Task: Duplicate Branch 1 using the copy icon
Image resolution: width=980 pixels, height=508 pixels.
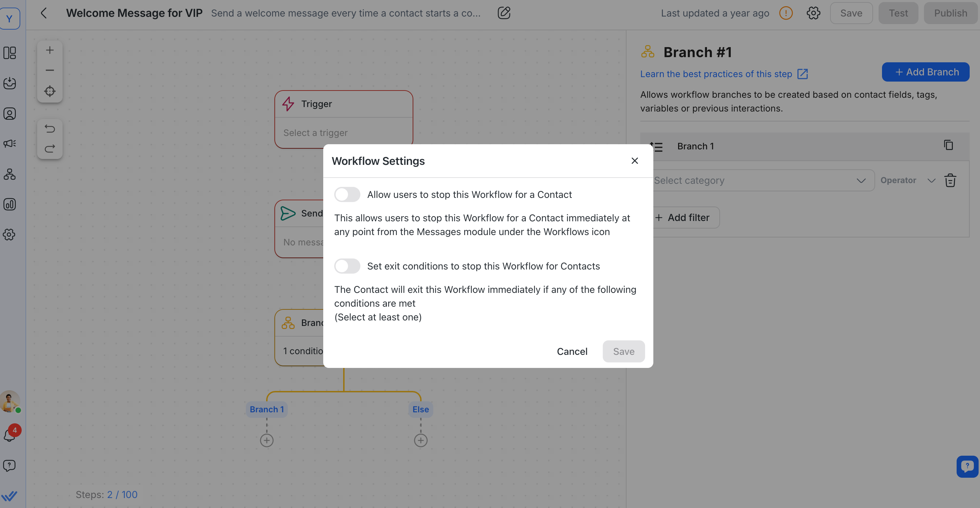Action: point(948,145)
